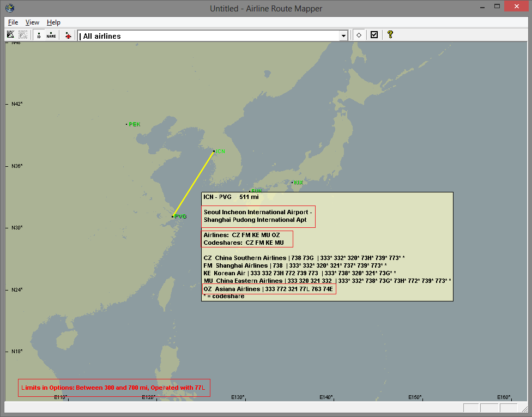Viewport: 532px width, 417px height.
Task: Click the yellow question mark help icon
Action: tap(390, 34)
